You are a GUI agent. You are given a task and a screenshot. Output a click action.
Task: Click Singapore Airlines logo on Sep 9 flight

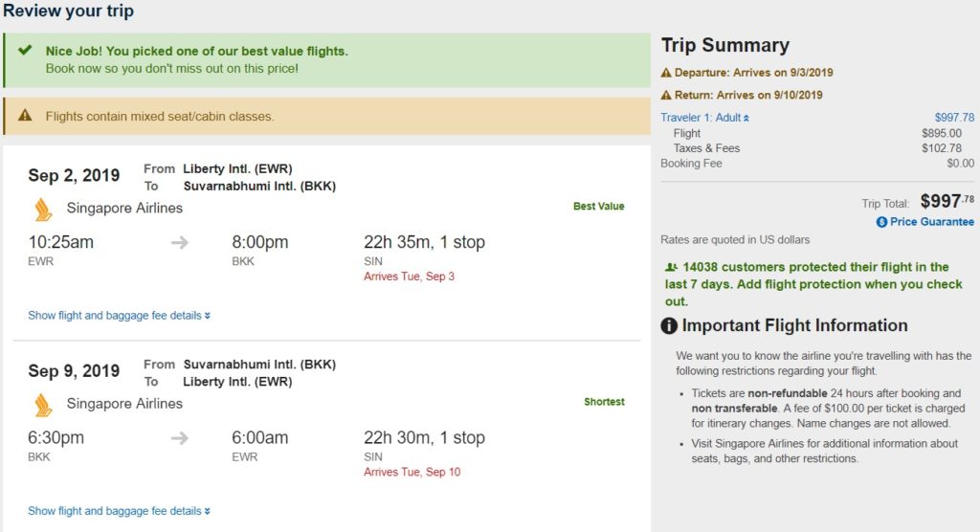(43, 404)
